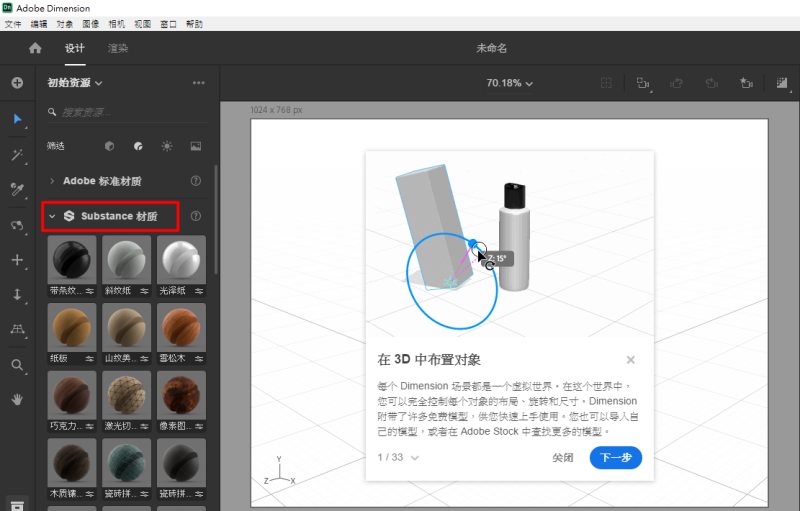Switch to the 渲染 tab
The height and width of the screenshot is (511, 800).
[x=116, y=48]
